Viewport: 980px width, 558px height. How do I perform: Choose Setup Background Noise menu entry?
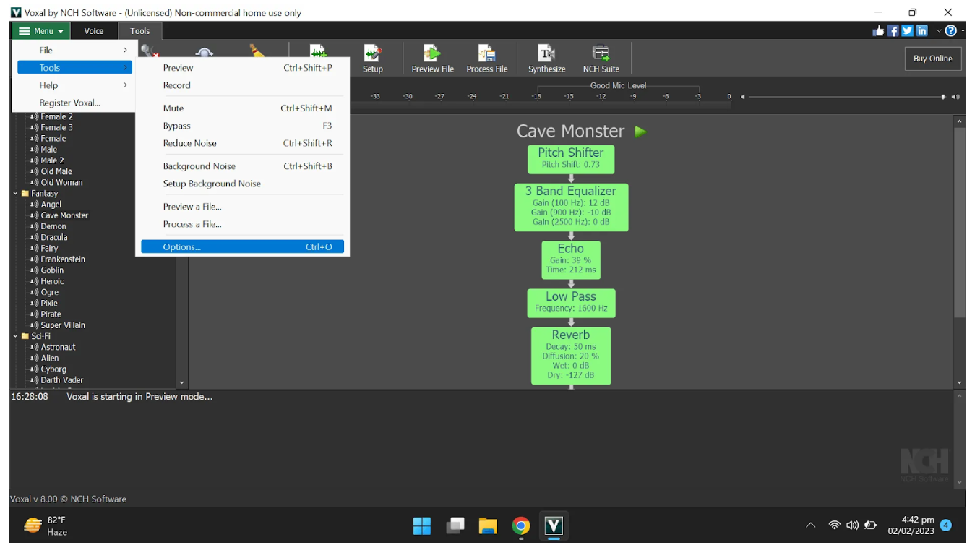242,184
